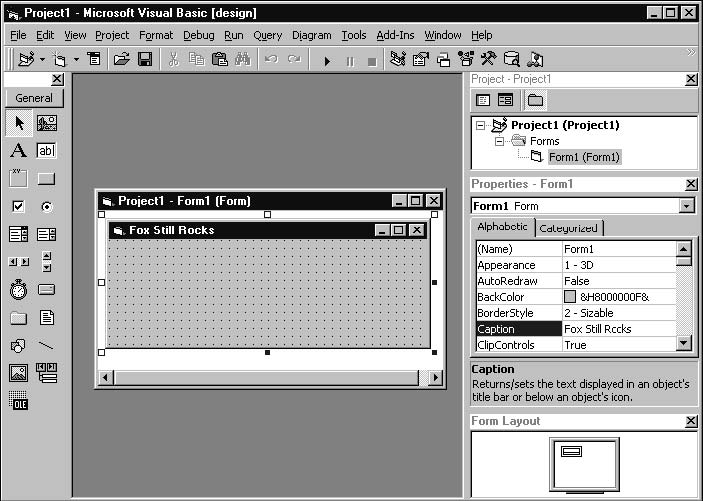Select the ListBox control tool
Image resolution: width=703 pixels, height=501 pixels.
pyautogui.click(x=47, y=234)
